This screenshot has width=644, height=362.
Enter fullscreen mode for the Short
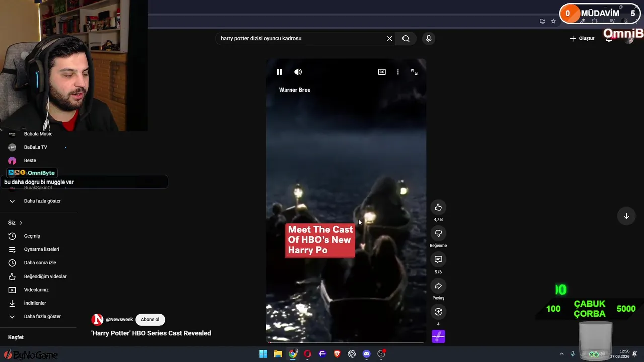[x=414, y=72]
